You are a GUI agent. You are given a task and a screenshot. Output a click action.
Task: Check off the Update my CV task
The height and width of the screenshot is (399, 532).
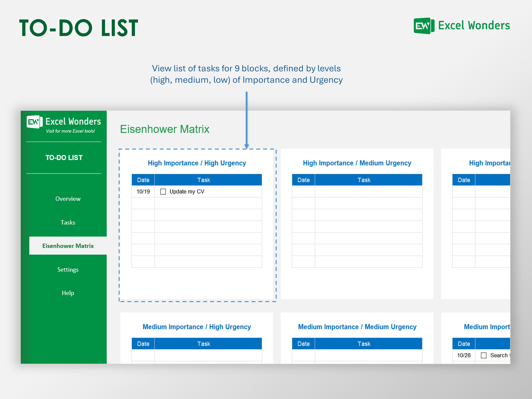pyautogui.click(x=163, y=192)
